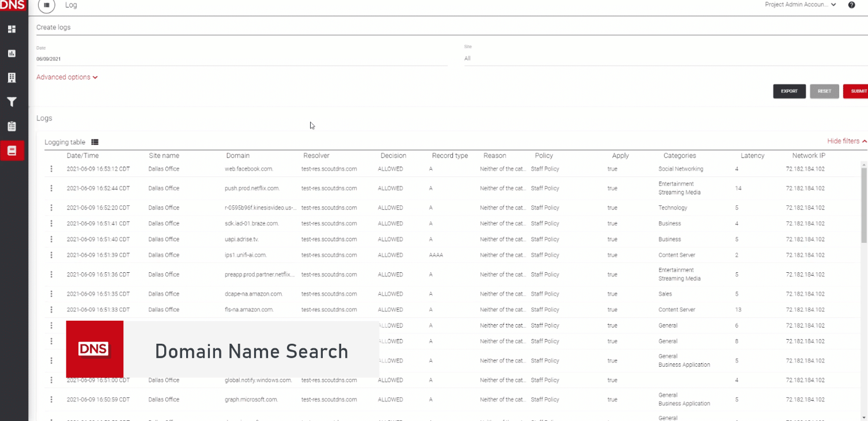The height and width of the screenshot is (421, 868).
Task: Open row menu for uapi.adrise.tv entry
Action: pyautogui.click(x=51, y=239)
